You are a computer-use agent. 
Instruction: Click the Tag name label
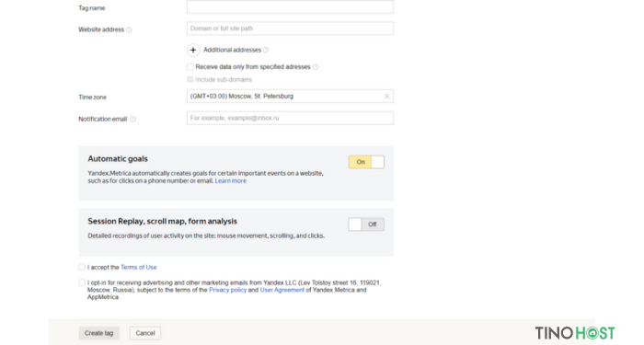point(92,8)
